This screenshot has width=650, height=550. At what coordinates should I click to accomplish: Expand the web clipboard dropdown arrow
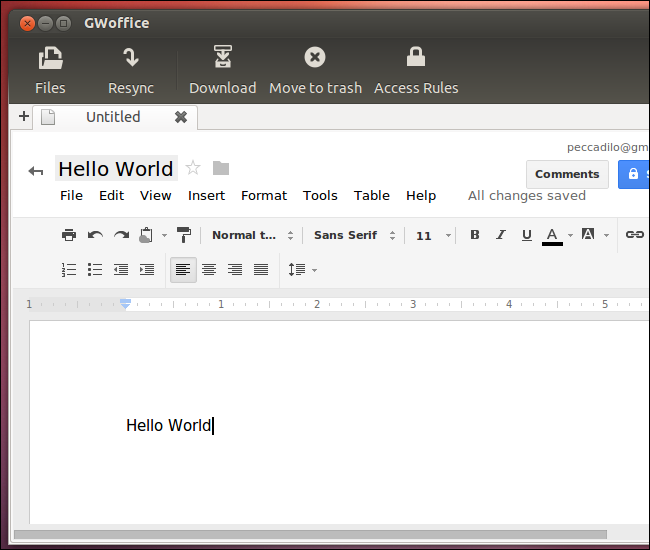coord(165,235)
